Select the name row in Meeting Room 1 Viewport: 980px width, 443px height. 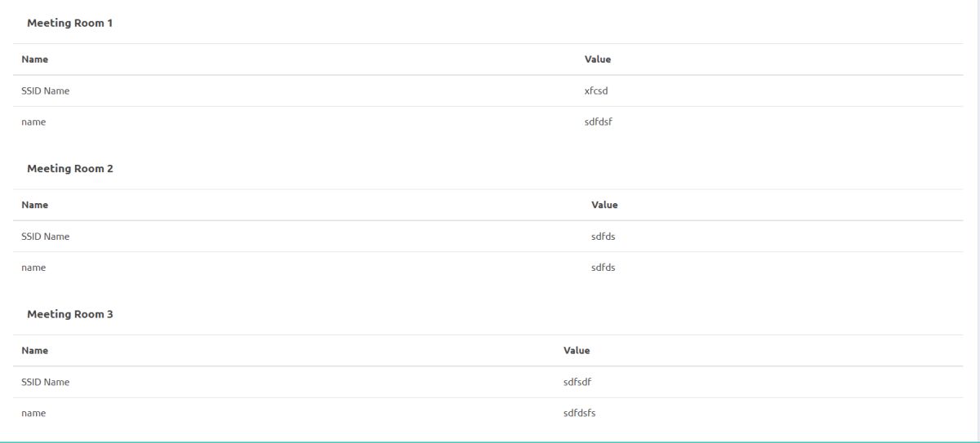pos(488,122)
